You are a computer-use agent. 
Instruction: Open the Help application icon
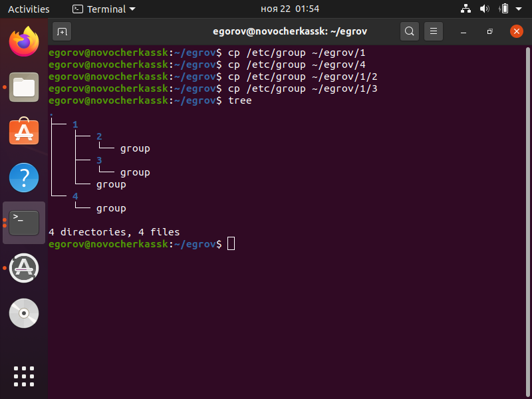(x=24, y=178)
